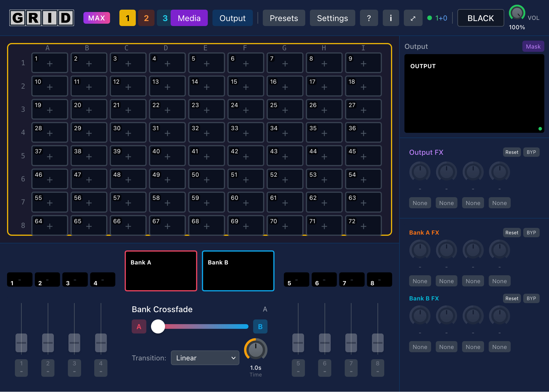Open the first None effect selector under Output FX
The width and height of the screenshot is (549, 392).
(420, 203)
